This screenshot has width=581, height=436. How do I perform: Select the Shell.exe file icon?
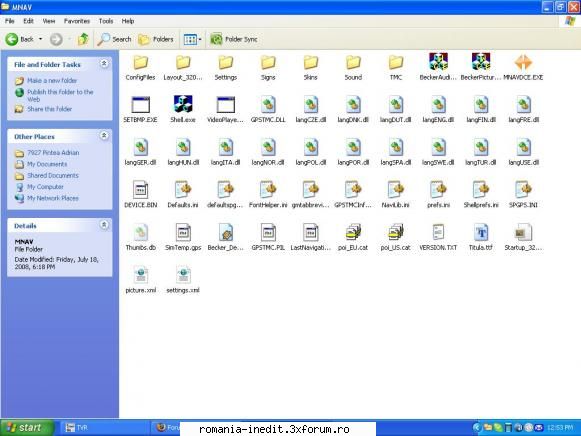click(x=183, y=104)
